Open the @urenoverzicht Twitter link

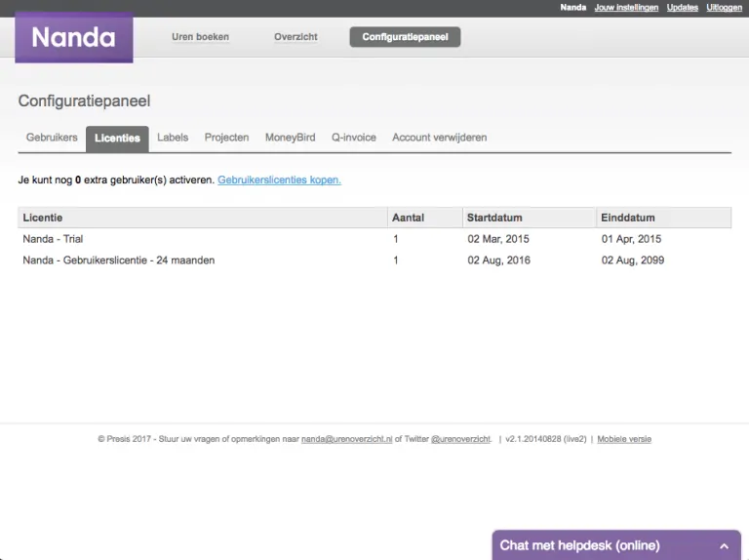460,439
